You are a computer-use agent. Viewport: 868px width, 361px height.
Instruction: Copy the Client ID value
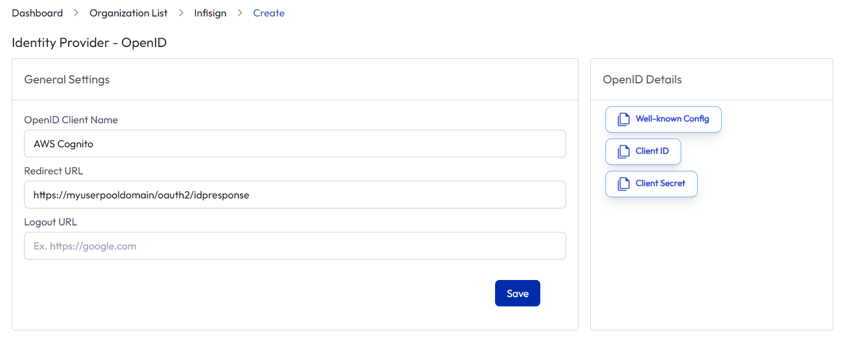coord(643,151)
